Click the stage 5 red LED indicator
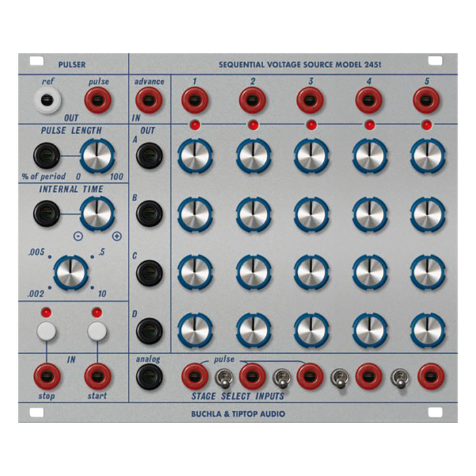The width and height of the screenshot is (476, 476). (x=426, y=124)
